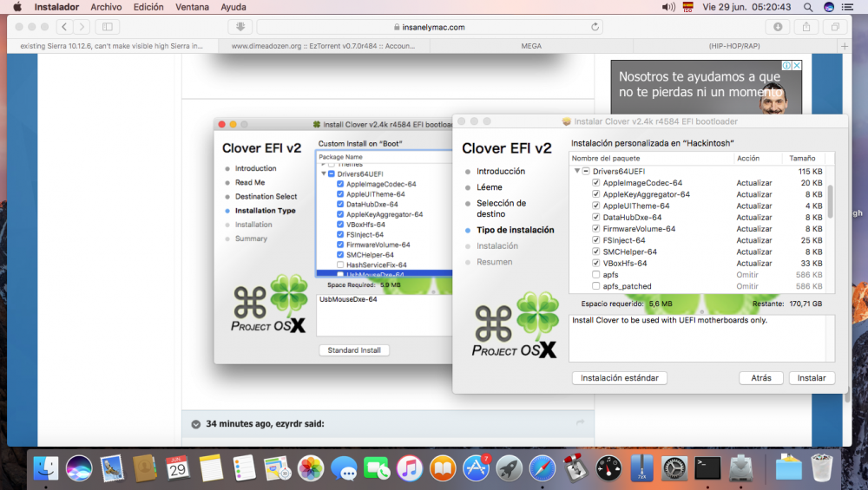Open the Trash in the dock
The height and width of the screenshot is (490, 868).
(822, 468)
